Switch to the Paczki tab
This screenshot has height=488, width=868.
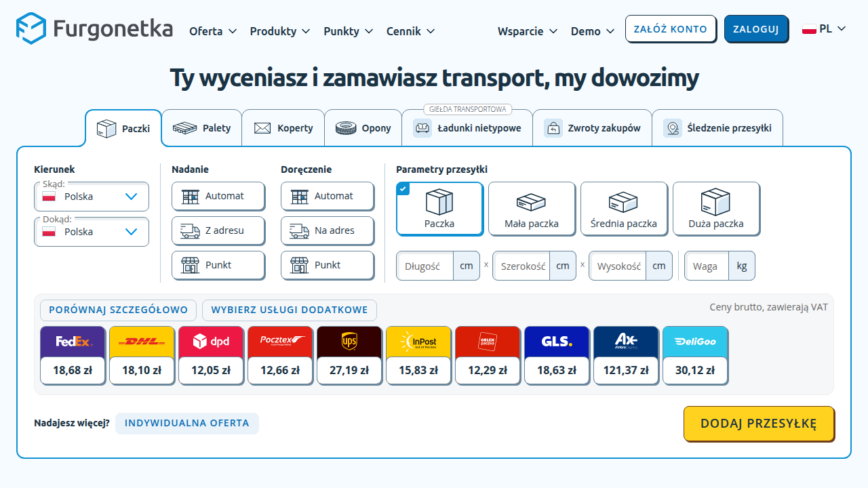coord(123,128)
